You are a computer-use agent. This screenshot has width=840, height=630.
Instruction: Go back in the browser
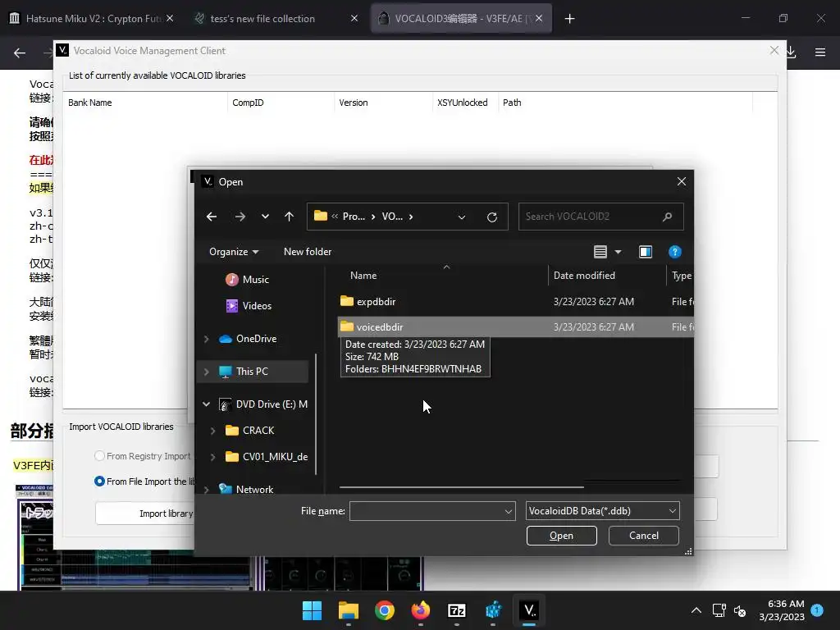click(20, 52)
